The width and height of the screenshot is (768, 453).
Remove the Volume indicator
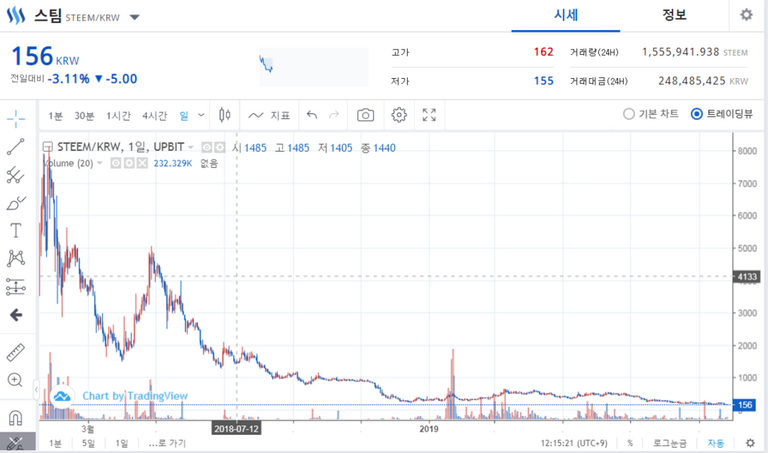(x=142, y=163)
